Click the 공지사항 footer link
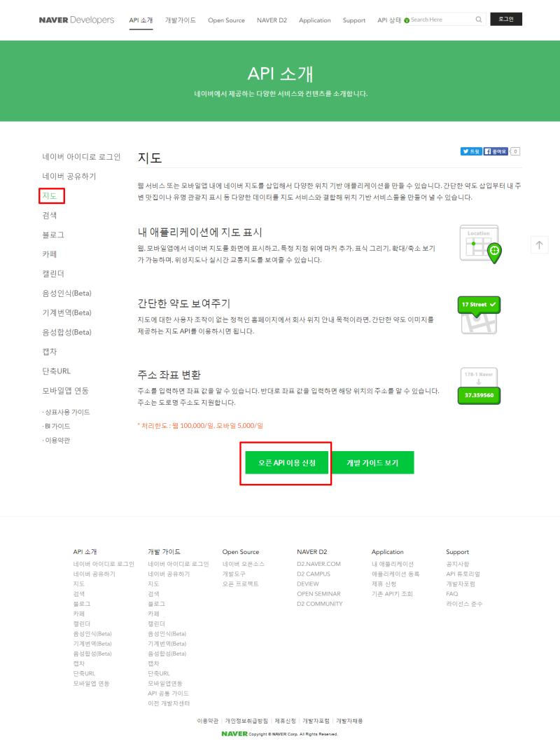This screenshot has width=560, height=753. point(458,564)
